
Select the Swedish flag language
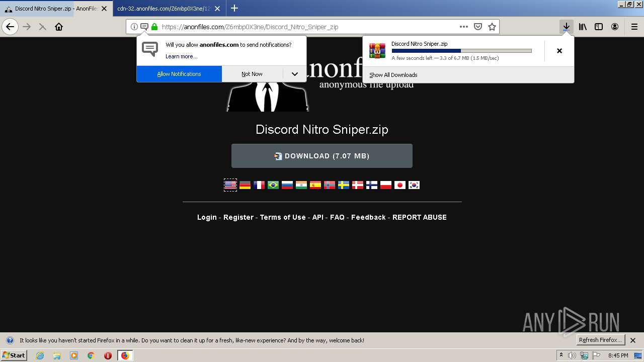(x=344, y=185)
